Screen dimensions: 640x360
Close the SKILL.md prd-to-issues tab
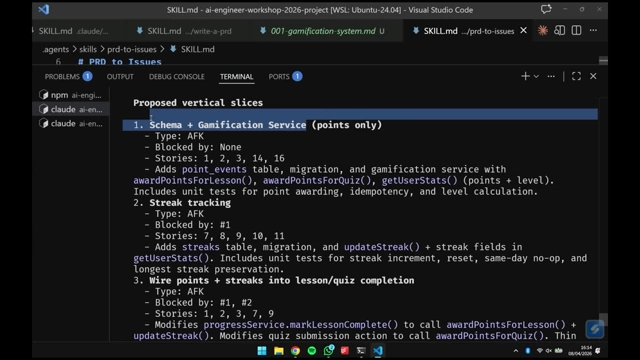point(523,31)
